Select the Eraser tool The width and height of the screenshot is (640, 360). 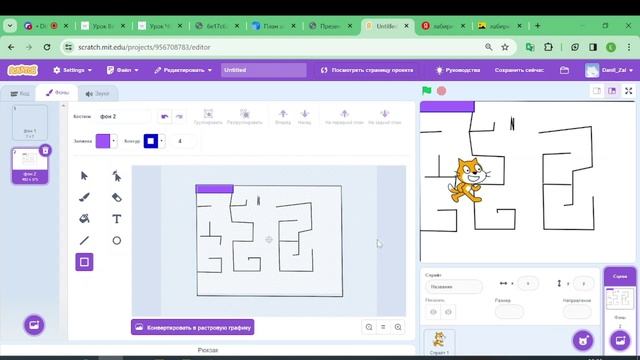[x=117, y=198]
